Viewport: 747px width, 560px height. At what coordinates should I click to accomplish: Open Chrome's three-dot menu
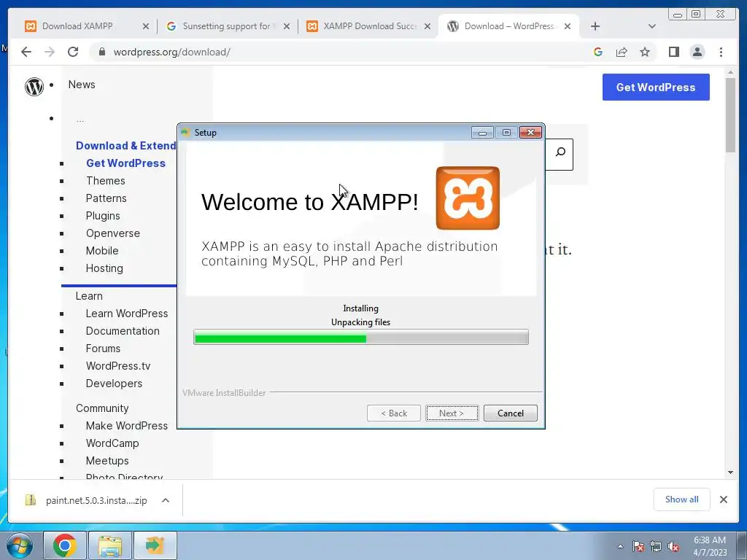[721, 52]
